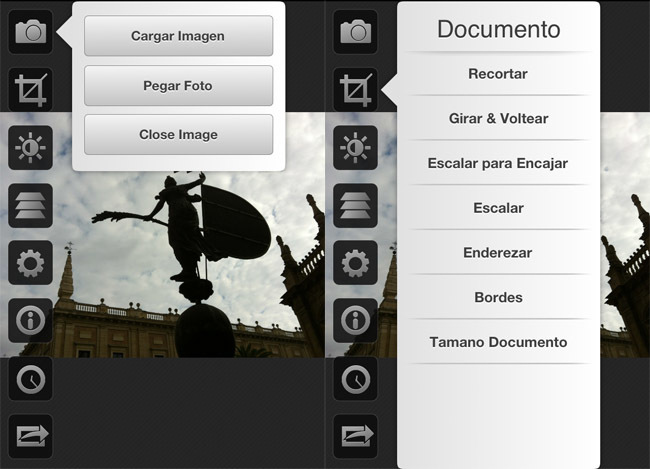Select the brightness adjustment icon in right screenshot
Viewport: 650px width, 469px height.
tap(355, 148)
